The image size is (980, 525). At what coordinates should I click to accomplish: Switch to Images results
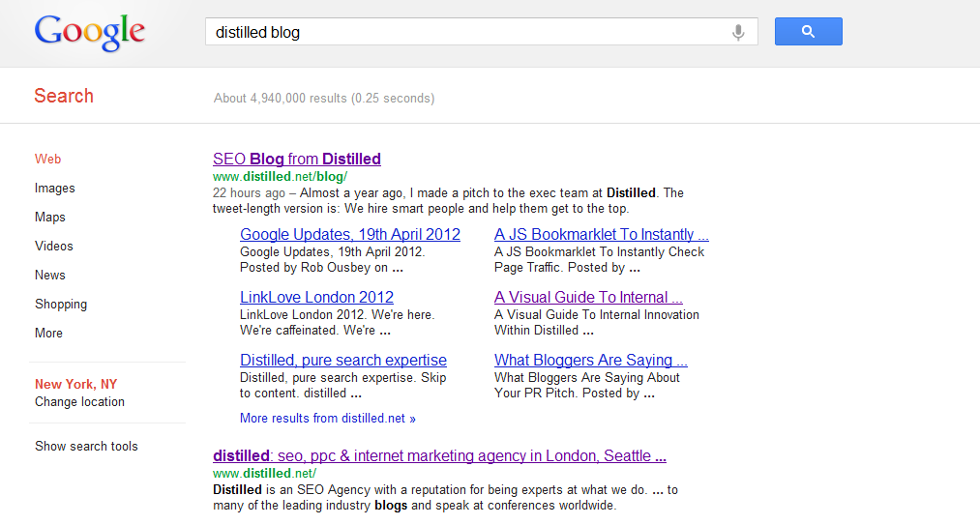tap(54, 189)
